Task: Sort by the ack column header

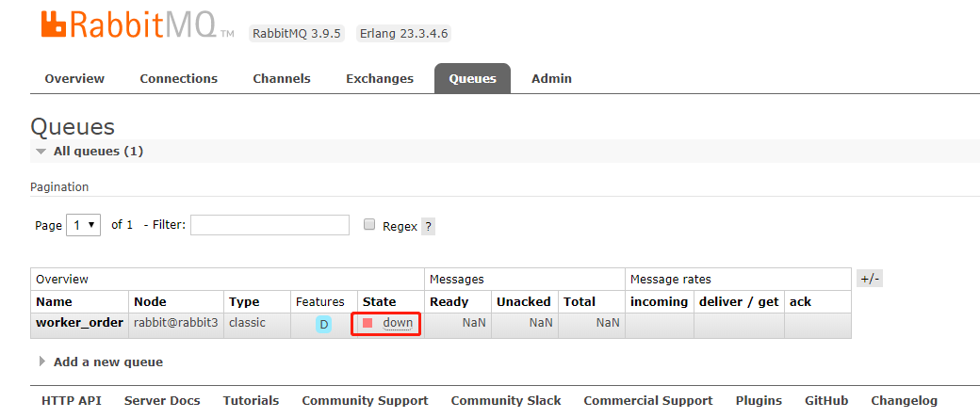Action: [x=800, y=302]
